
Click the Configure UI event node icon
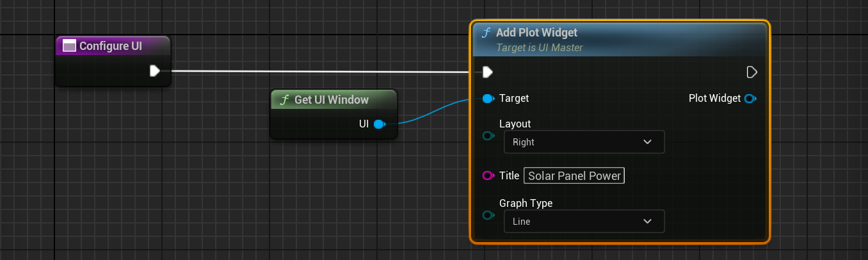click(x=69, y=46)
